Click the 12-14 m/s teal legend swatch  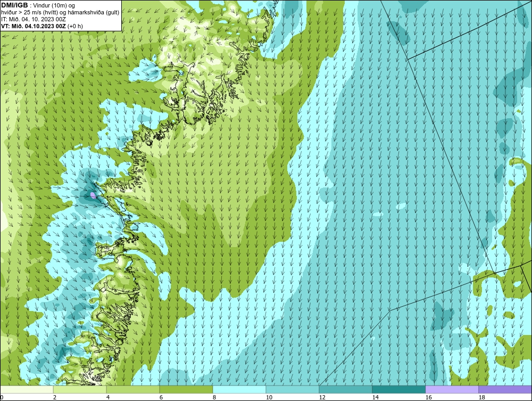point(346,389)
